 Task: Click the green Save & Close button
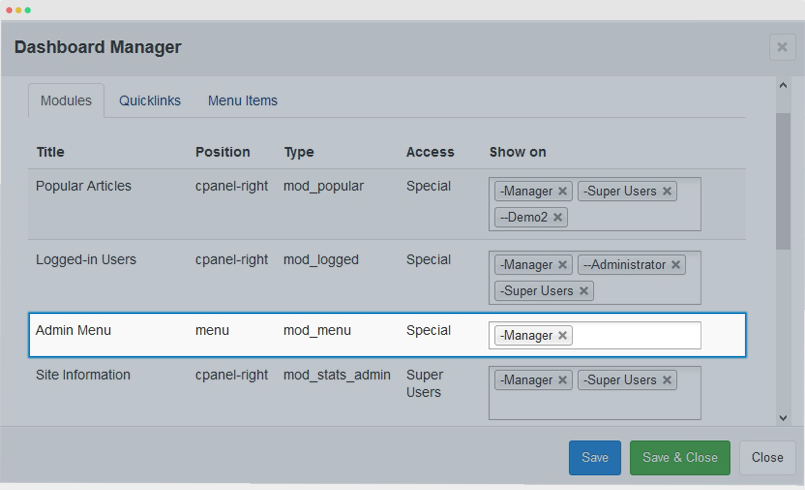680,458
